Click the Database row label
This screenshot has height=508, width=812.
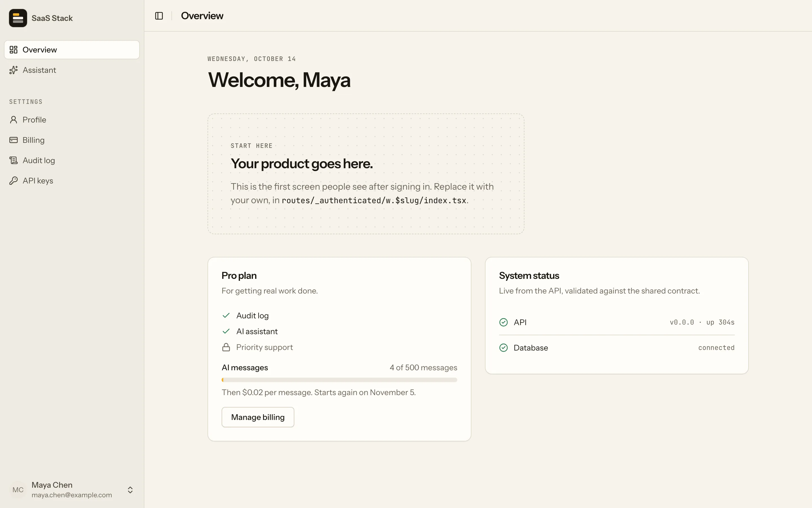(x=531, y=348)
